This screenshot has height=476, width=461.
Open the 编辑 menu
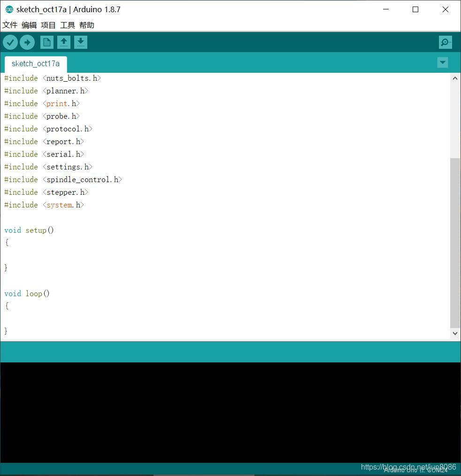coord(29,25)
